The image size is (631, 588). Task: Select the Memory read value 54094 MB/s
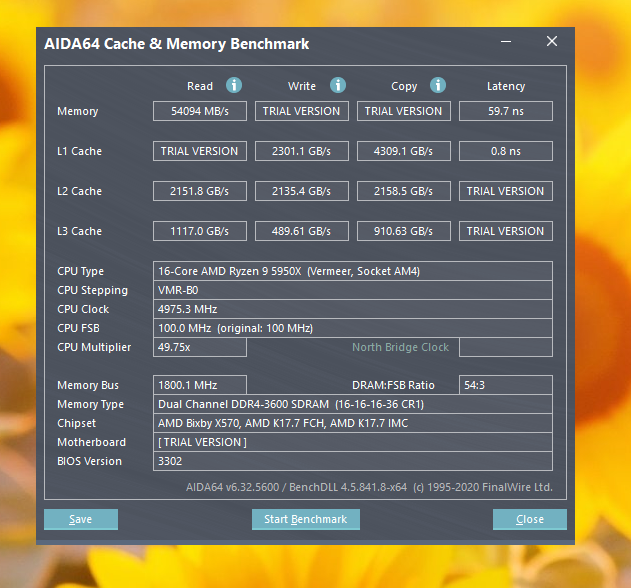200,111
